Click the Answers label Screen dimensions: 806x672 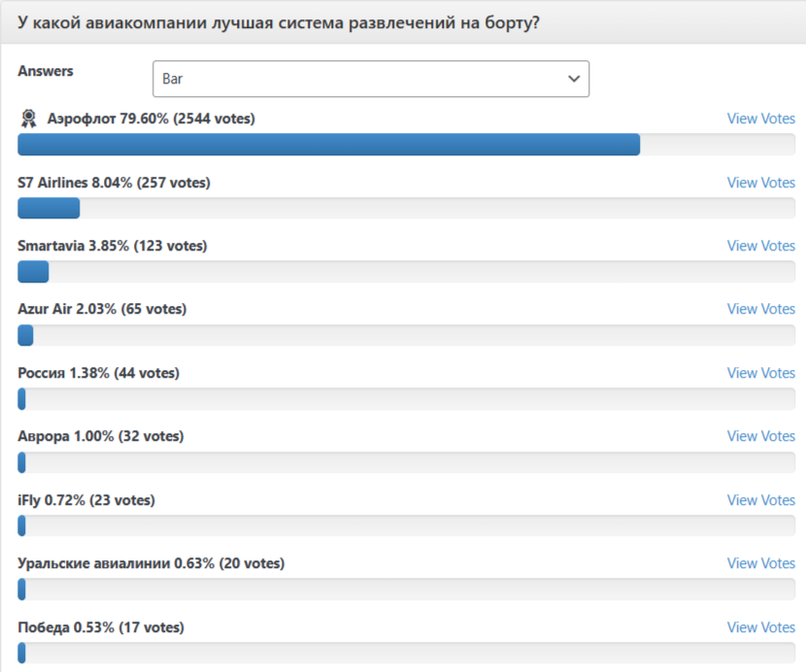point(46,71)
